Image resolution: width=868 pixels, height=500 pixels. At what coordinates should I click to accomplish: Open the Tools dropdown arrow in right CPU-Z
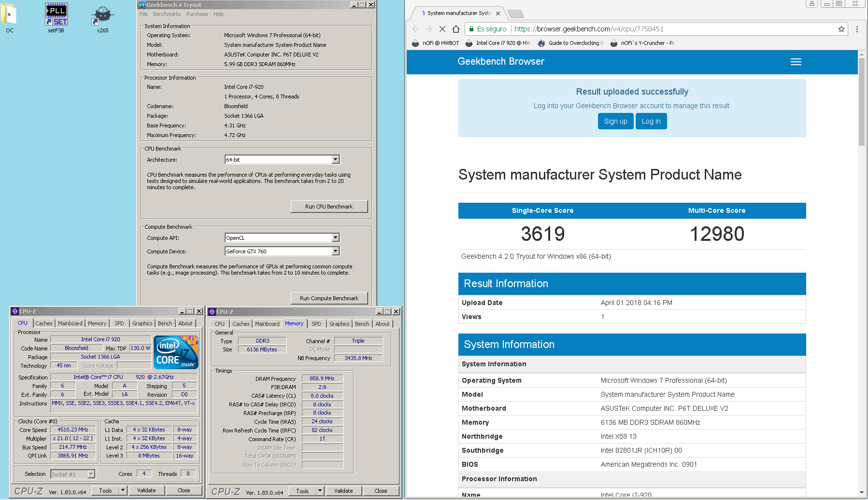320,491
